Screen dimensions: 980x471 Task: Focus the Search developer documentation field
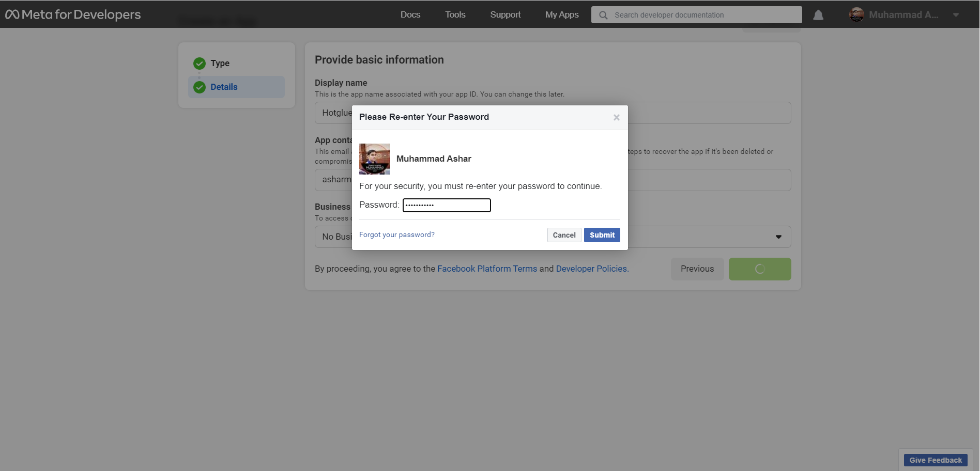(x=697, y=15)
